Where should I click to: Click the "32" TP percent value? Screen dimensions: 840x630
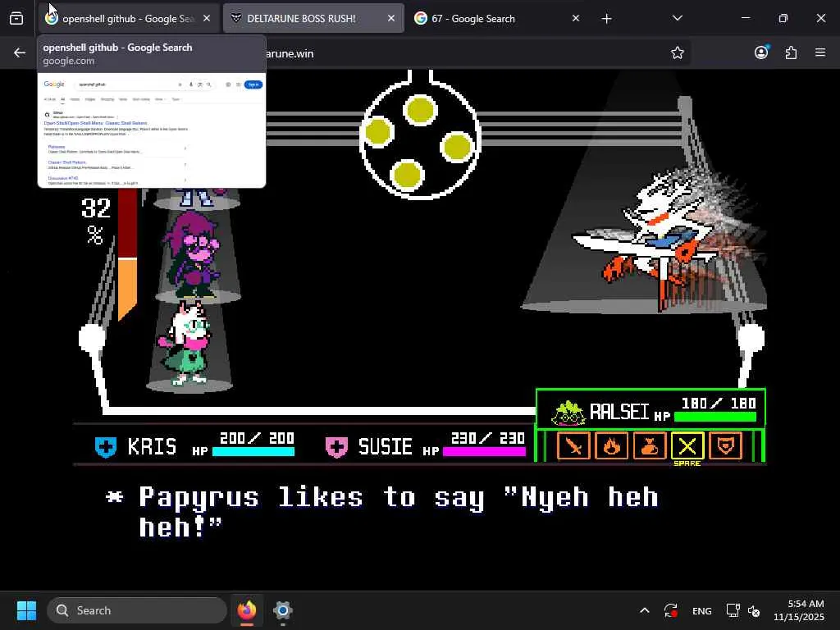[96, 208]
